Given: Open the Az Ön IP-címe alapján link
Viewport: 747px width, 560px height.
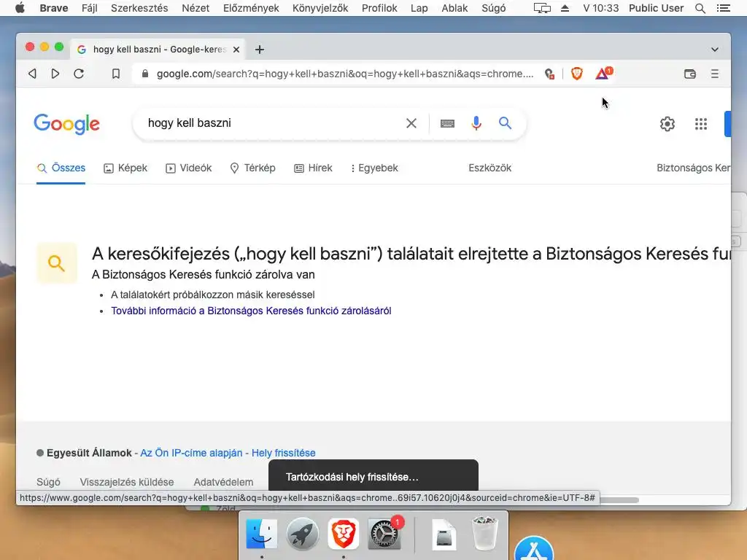Looking at the screenshot, I should [x=191, y=453].
